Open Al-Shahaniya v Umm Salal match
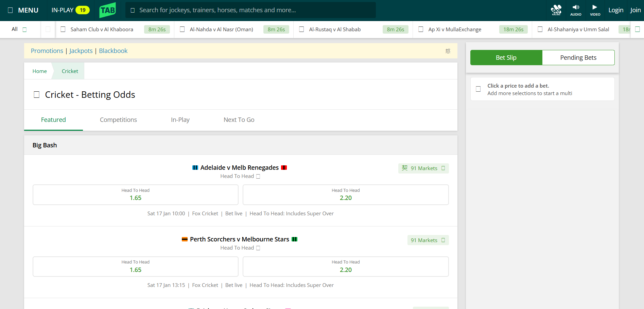 click(x=581, y=30)
